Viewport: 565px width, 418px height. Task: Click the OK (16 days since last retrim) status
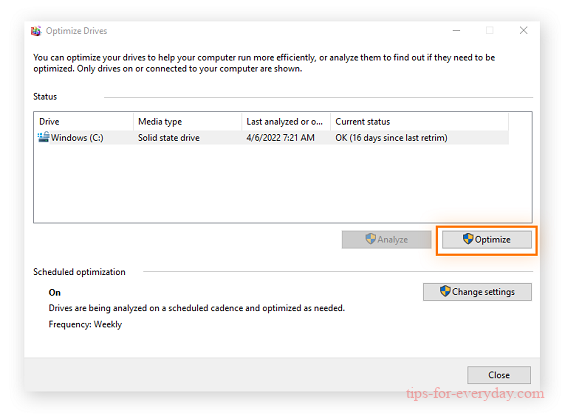[x=391, y=138]
